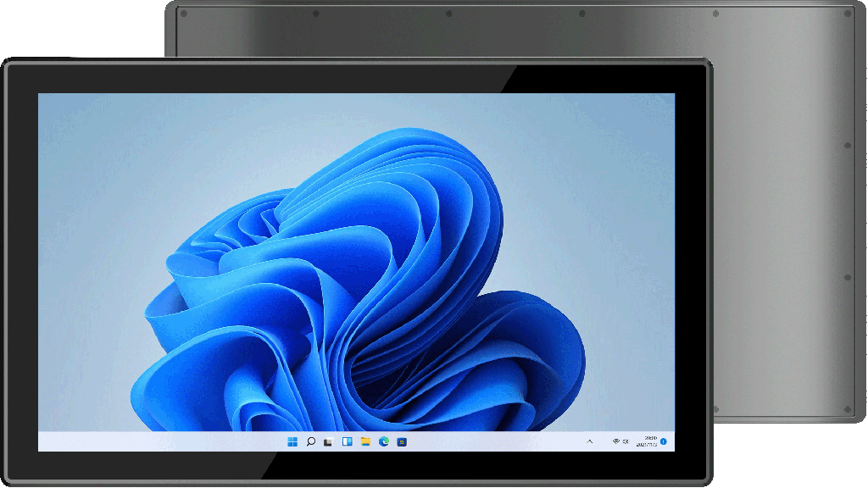868x488 pixels.
Task: Open the taskbar clock and date
Action: pyautogui.click(x=647, y=441)
